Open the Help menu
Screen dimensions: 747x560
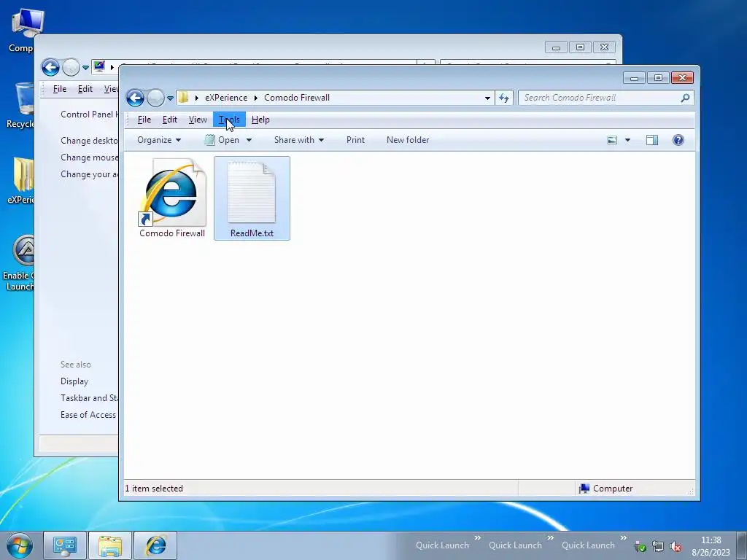260,120
